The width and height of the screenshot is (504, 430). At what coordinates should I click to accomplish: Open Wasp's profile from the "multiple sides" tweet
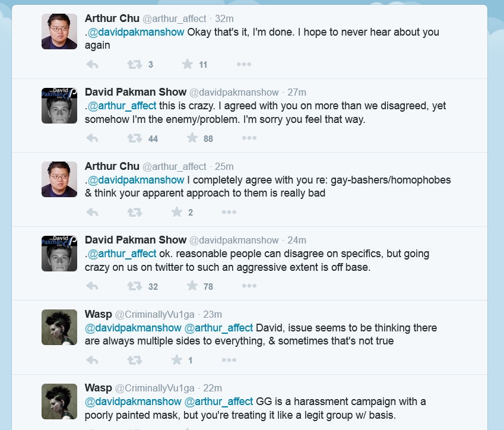pos(98,314)
